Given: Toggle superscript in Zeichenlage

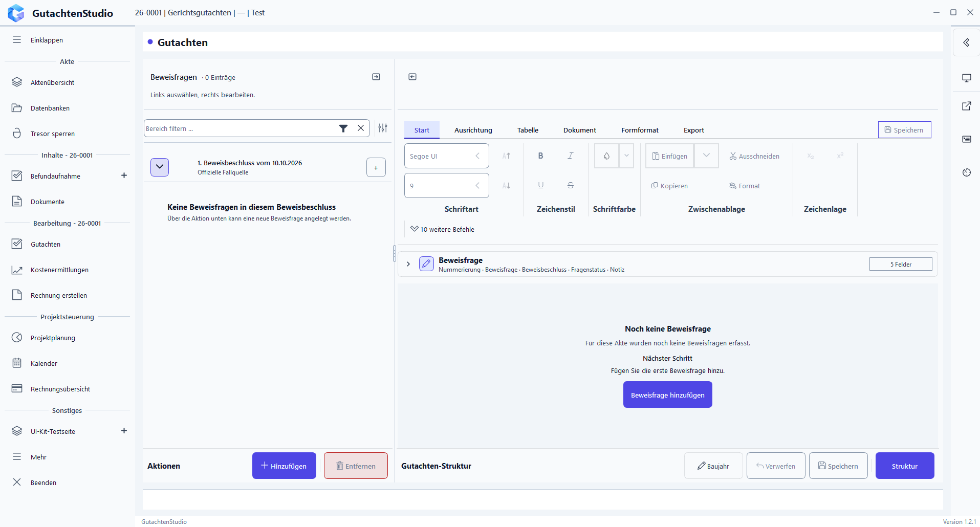Looking at the screenshot, I should (x=840, y=156).
